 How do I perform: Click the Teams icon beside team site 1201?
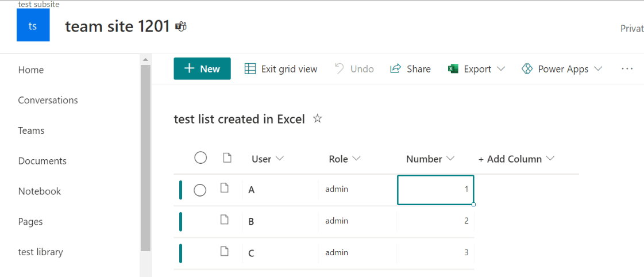(181, 26)
